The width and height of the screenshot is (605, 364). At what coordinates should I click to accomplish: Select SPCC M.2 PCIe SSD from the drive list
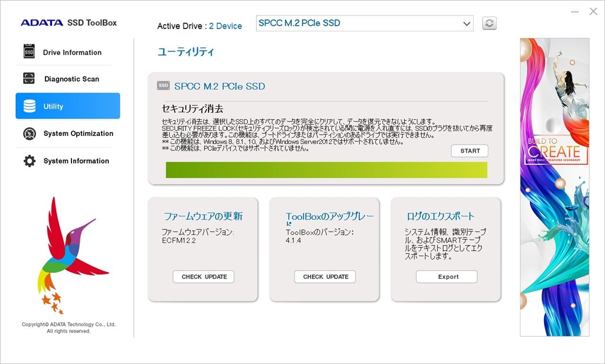301,24
